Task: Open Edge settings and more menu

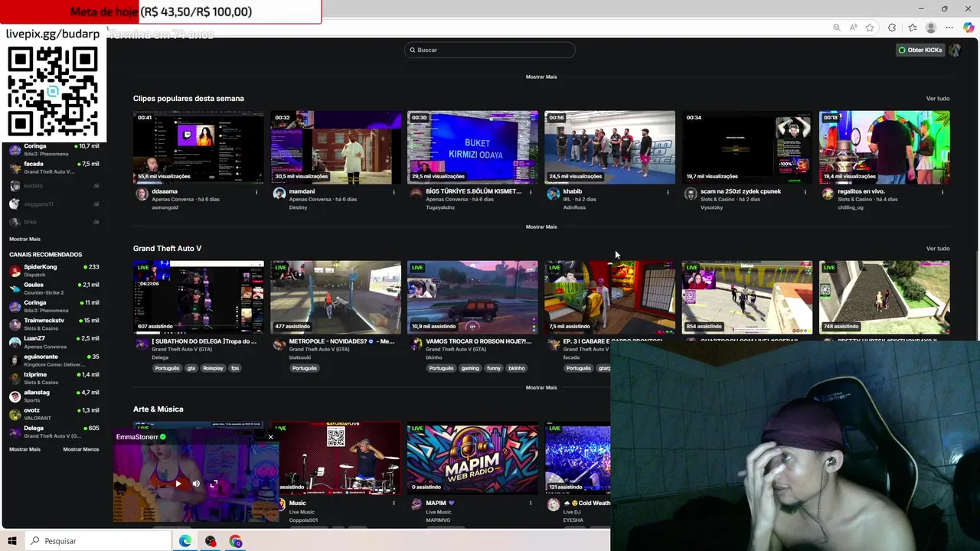Action: tap(950, 28)
